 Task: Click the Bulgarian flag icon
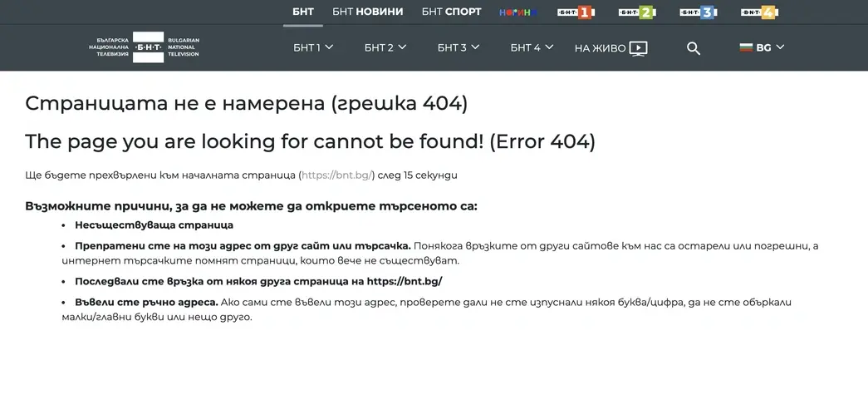coord(746,47)
